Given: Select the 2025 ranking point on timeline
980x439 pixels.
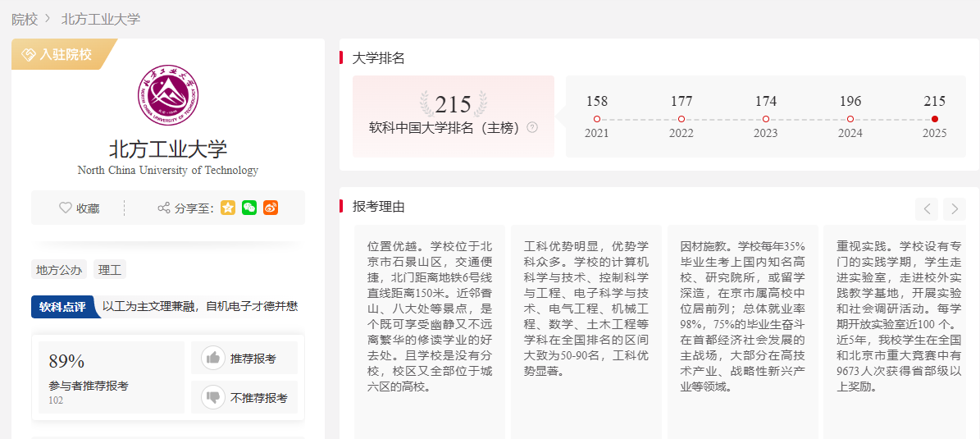Looking at the screenshot, I should pos(934,119).
